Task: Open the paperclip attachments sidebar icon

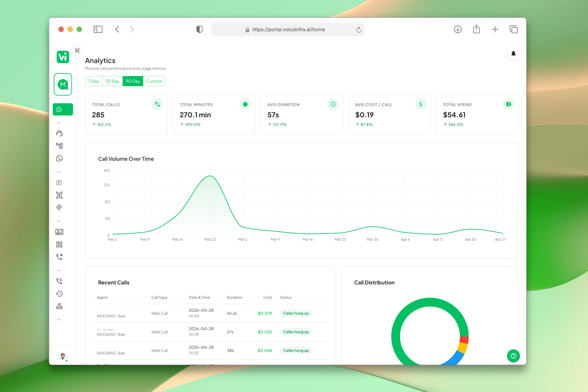Action: (59, 208)
